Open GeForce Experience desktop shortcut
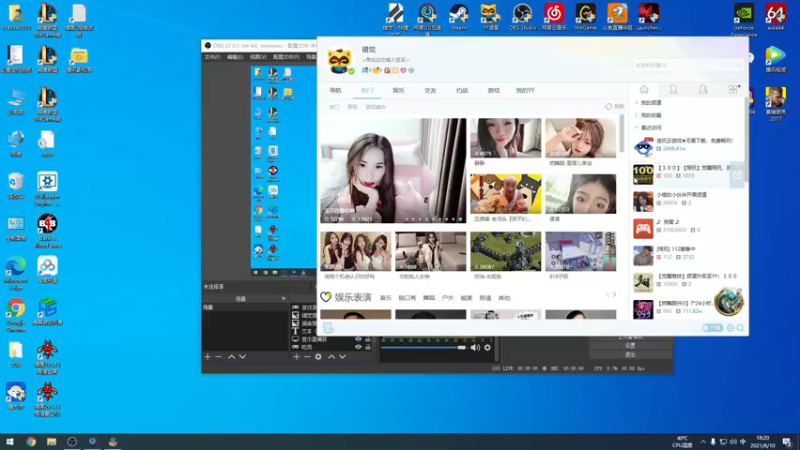Screen dimensions: 800x450 [x=743, y=19]
